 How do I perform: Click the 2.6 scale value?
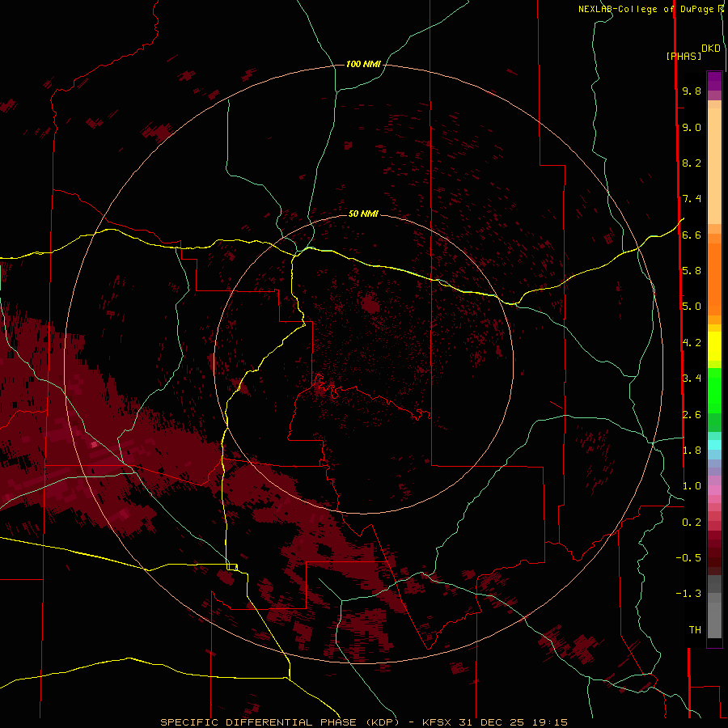coord(692,414)
